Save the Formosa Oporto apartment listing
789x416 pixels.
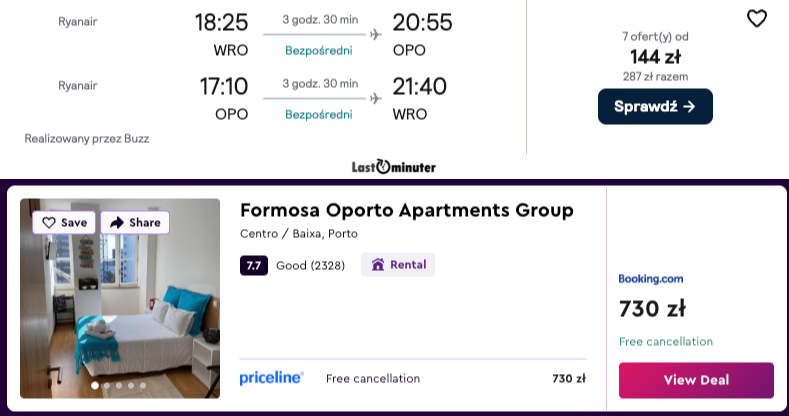click(x=65, y=223)
